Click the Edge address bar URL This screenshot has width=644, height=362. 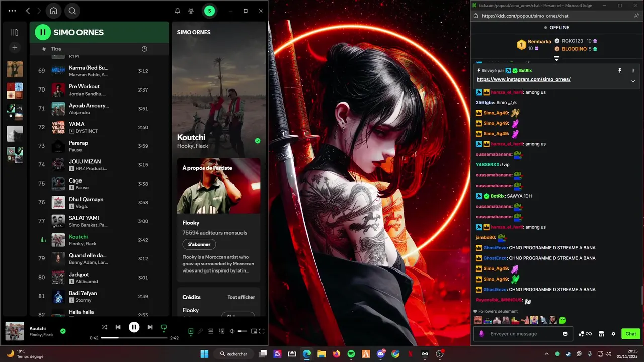[x=525, y=16]
